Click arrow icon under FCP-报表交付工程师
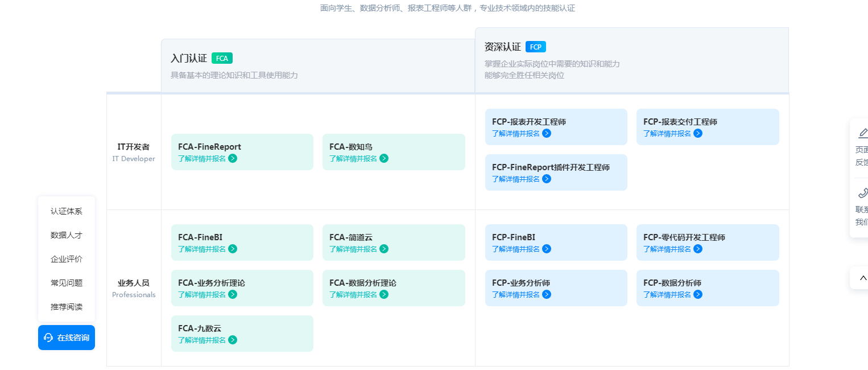 (698, 133)
